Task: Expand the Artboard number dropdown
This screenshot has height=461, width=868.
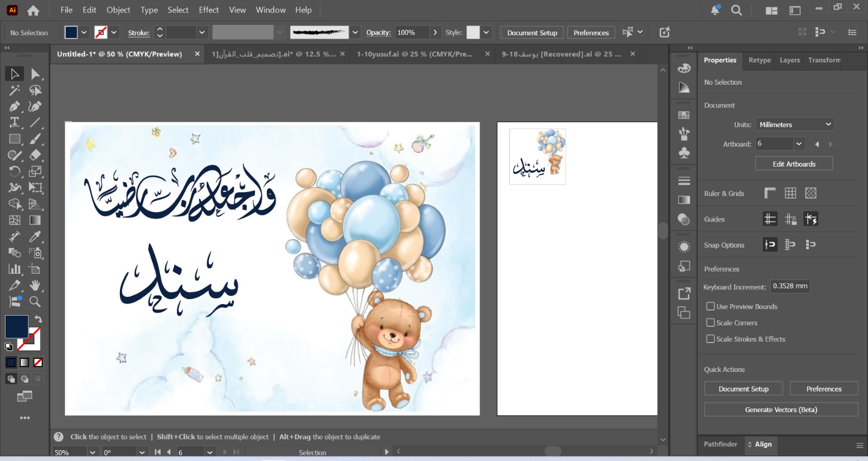Action: [799, 144]
